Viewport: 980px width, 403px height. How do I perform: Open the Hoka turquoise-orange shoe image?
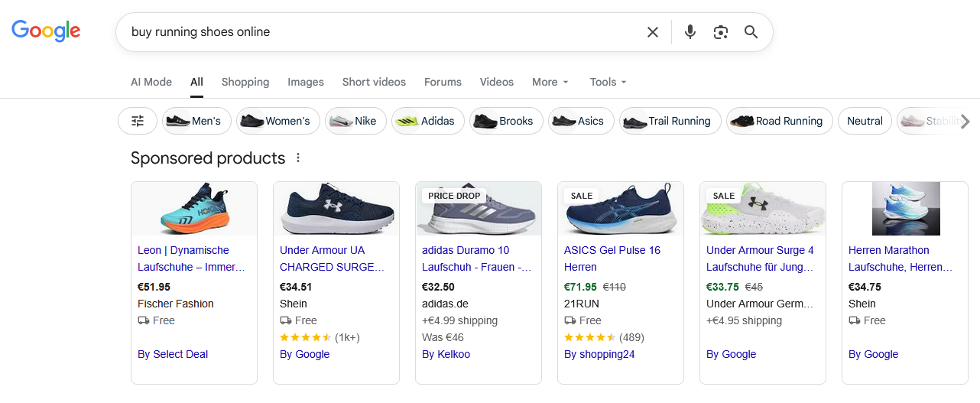coord(194,208)
